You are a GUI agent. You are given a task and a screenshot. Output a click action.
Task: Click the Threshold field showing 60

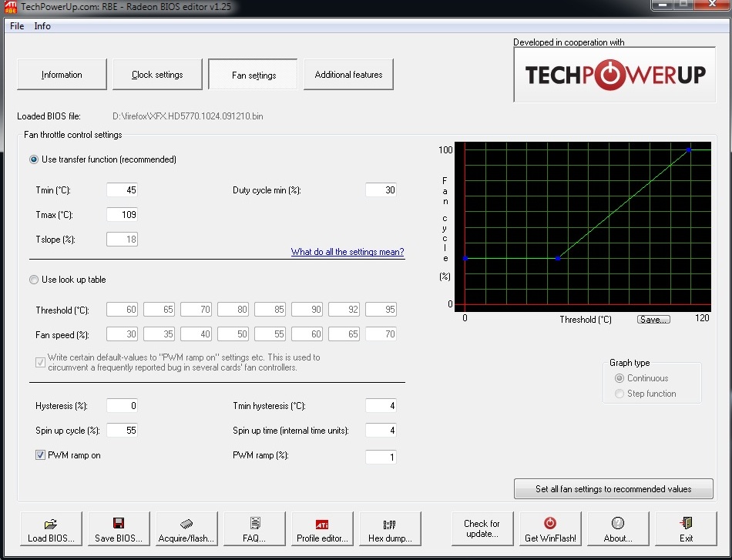122,310
